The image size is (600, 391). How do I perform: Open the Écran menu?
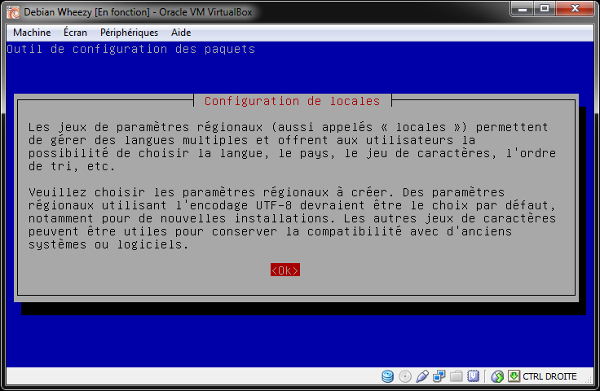click(75, 33)
